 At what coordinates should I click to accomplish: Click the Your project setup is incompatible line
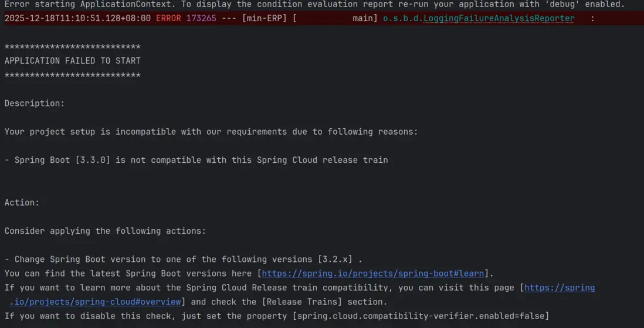pos(211,132)
